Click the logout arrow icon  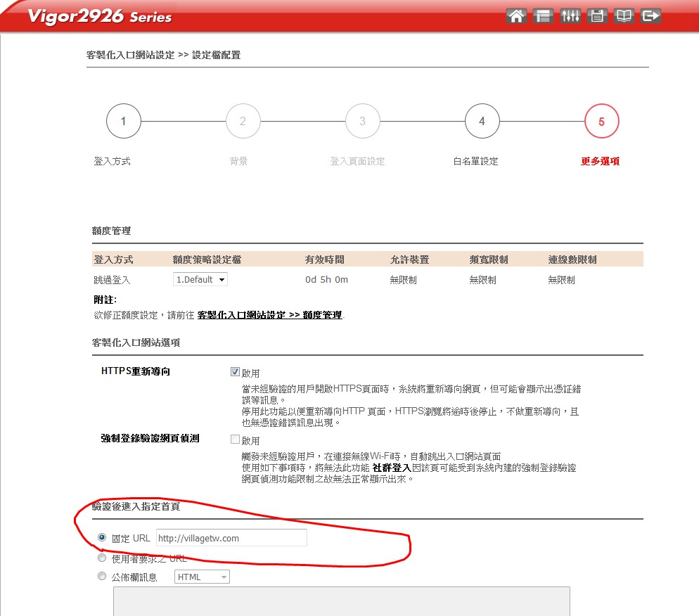[651, 16]
